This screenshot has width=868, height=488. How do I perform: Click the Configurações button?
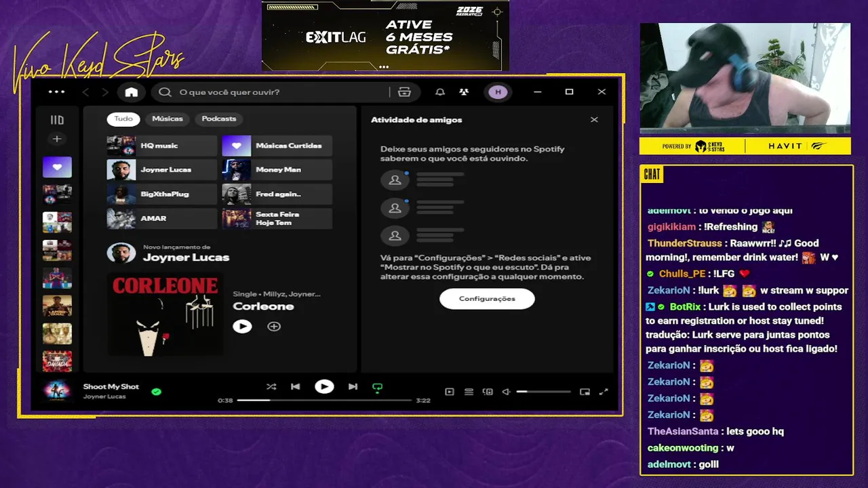(487, 299)
